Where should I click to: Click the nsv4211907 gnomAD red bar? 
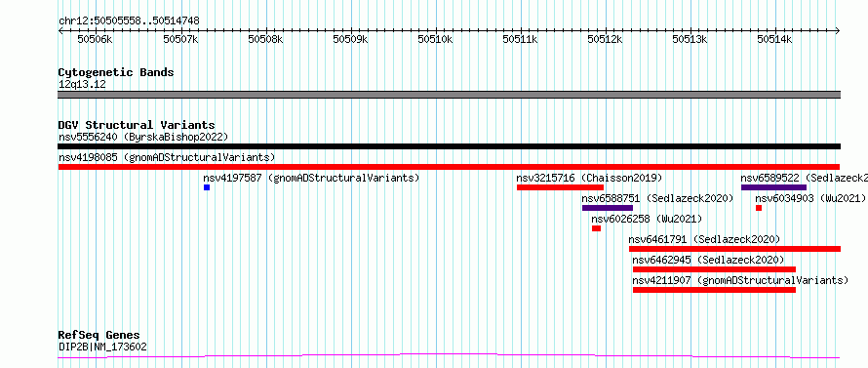pyautogui.click(x=714, y=290)
